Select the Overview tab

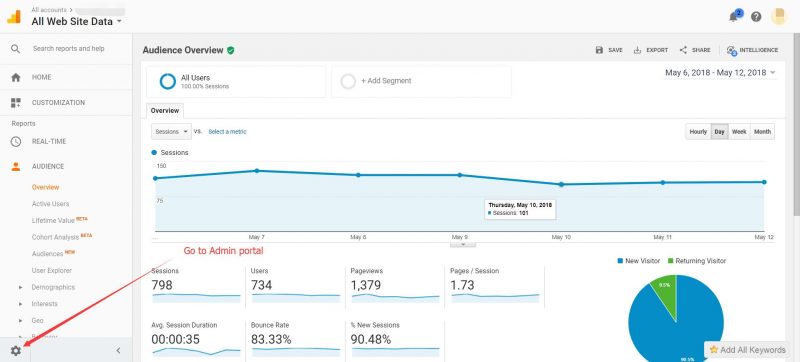click(165, 111)
